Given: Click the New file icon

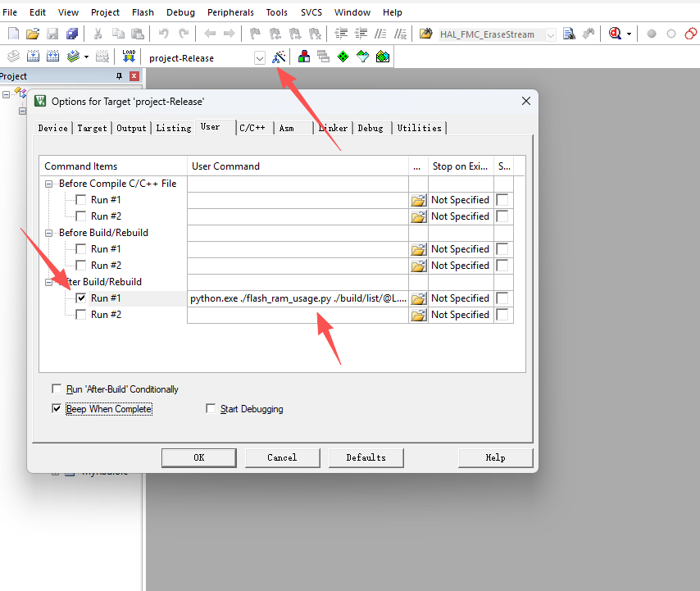Looking at the screenshot, I should pos(14,34).
